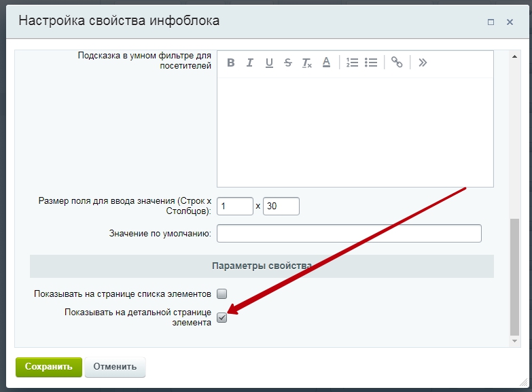Expand more editor toolbar options

423,63
